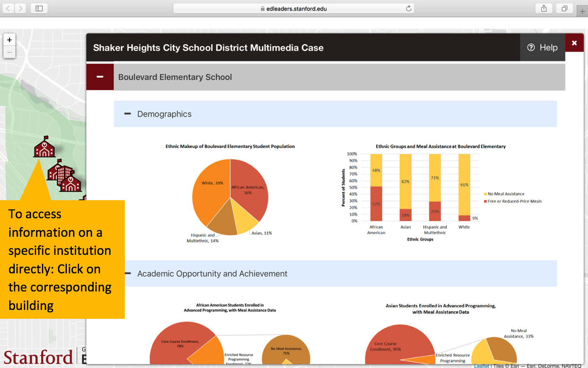The width and height of the screenshot is (588, 368).
Task: Click the African American 52% red bar segment
Action: (376, 204)
